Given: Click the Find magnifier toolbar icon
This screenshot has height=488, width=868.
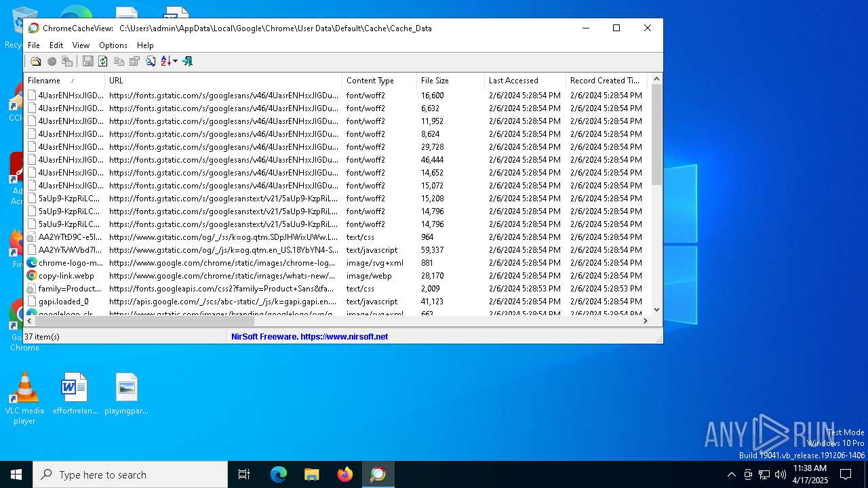Looking at the screenshot, I should 151,61.
